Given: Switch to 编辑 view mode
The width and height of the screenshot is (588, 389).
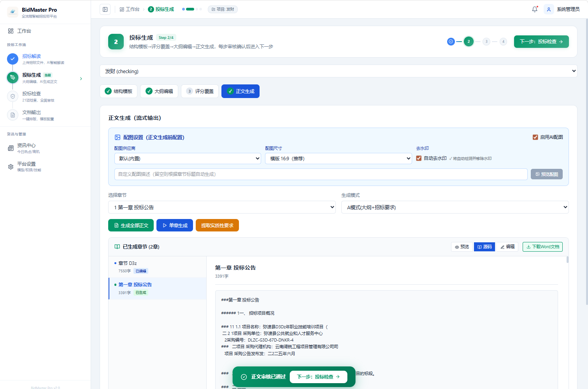Looking at the screenshot, I should (x=507, y=247).
